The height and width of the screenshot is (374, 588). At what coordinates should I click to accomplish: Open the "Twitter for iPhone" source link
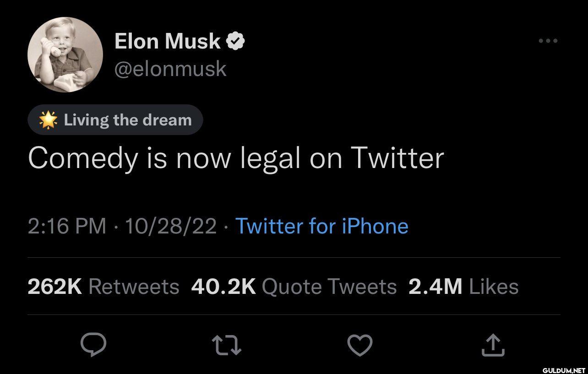click(321, 226)
